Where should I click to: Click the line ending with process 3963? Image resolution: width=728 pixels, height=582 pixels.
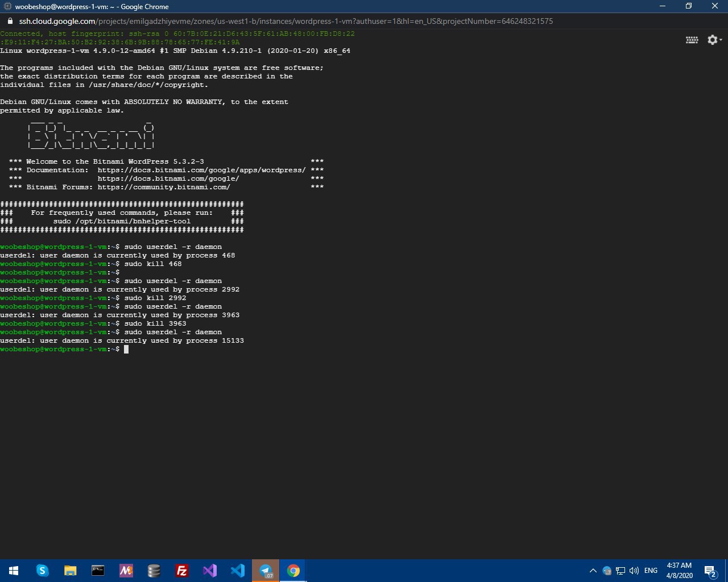(x=119, y=315)
